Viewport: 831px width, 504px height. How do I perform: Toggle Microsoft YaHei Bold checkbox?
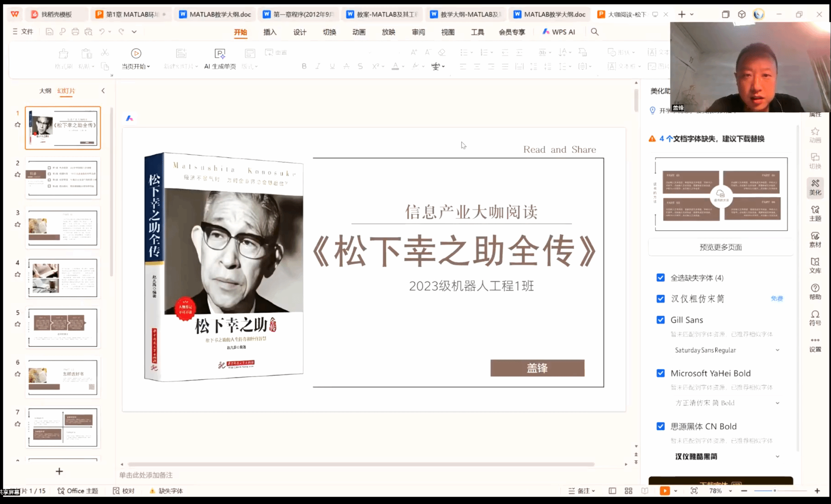(661, 373)
